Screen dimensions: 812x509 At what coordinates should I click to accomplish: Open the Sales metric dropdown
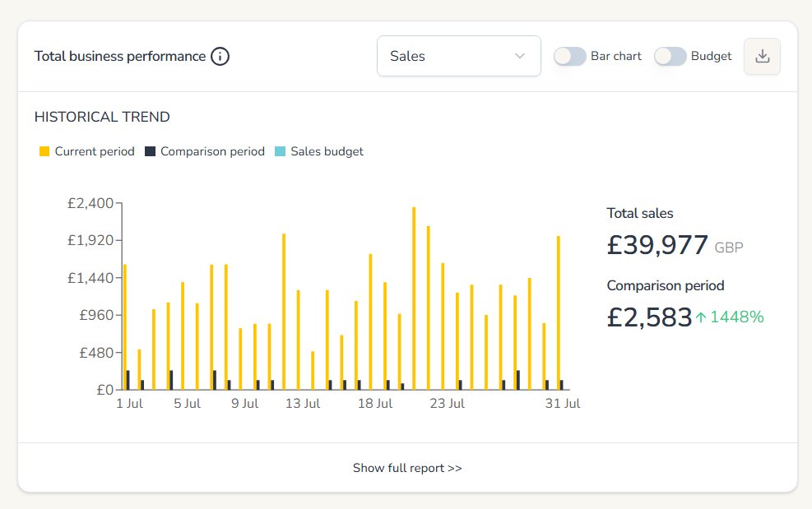pos(458,56)
